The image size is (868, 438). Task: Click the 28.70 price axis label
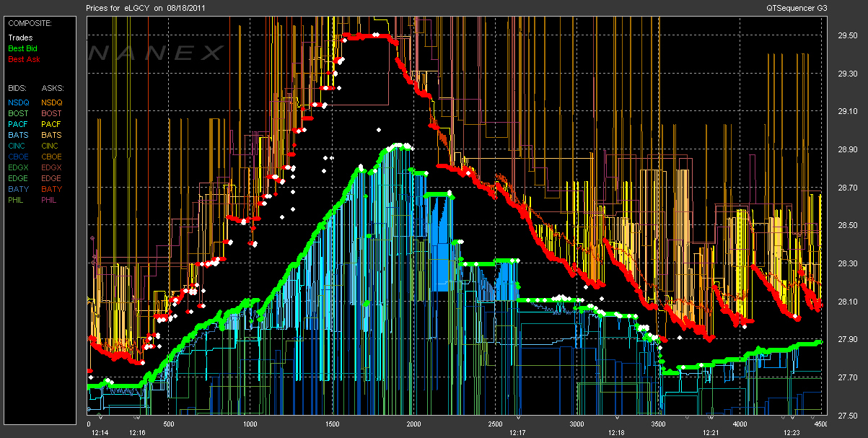click(846, 188)
